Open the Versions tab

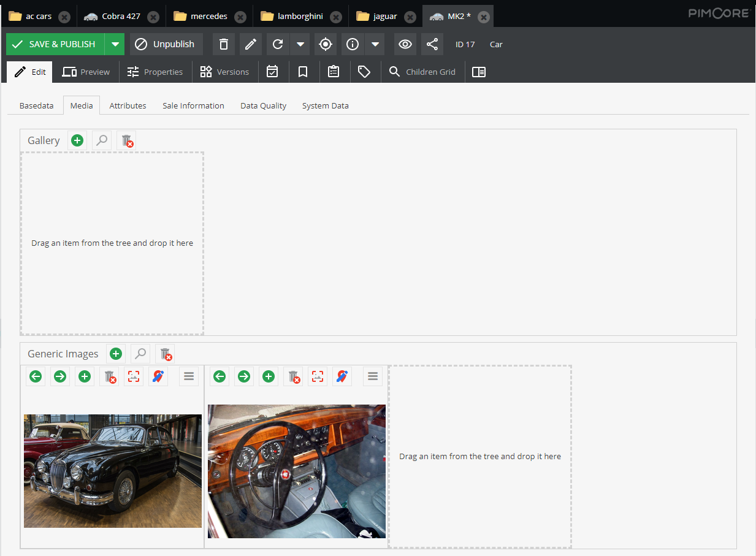pos(224,72)
